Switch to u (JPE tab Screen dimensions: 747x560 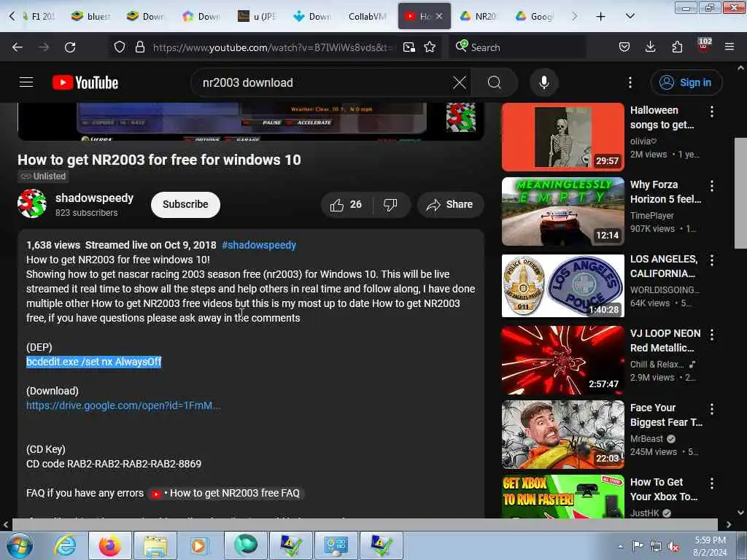[x=258, y=16]
